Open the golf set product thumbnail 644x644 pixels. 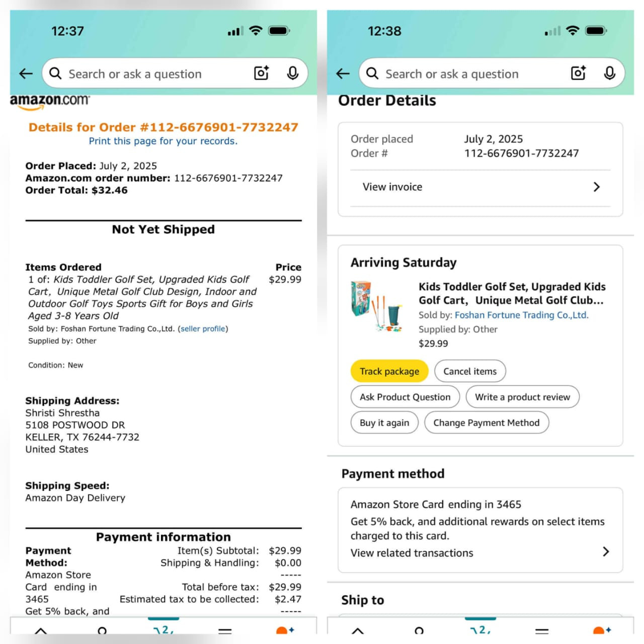[377, 306]
